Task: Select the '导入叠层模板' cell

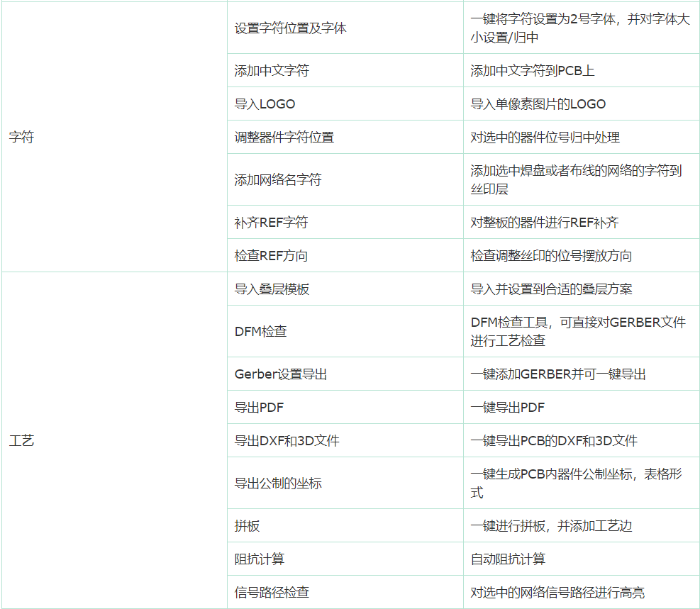Action: [345, 289]
